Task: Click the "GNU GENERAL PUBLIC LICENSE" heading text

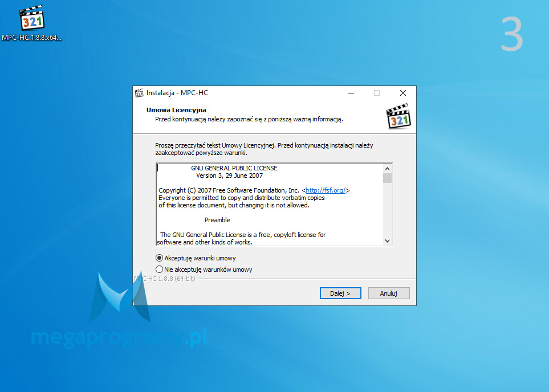Action: coord(234,168)
